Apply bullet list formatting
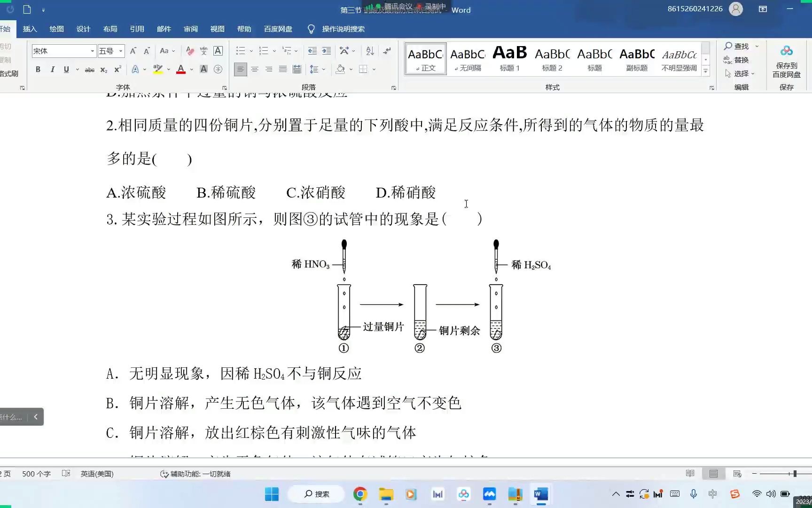 pyautogui.click(x=240, y=50)
